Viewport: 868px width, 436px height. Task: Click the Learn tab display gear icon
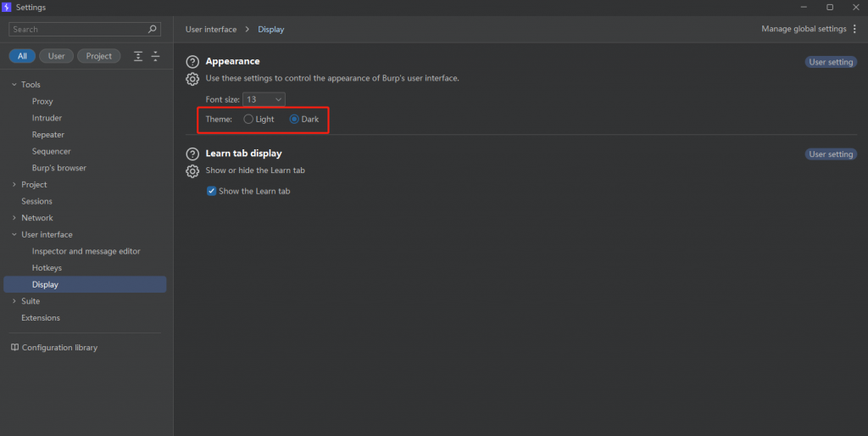click(x=192, y=171)
